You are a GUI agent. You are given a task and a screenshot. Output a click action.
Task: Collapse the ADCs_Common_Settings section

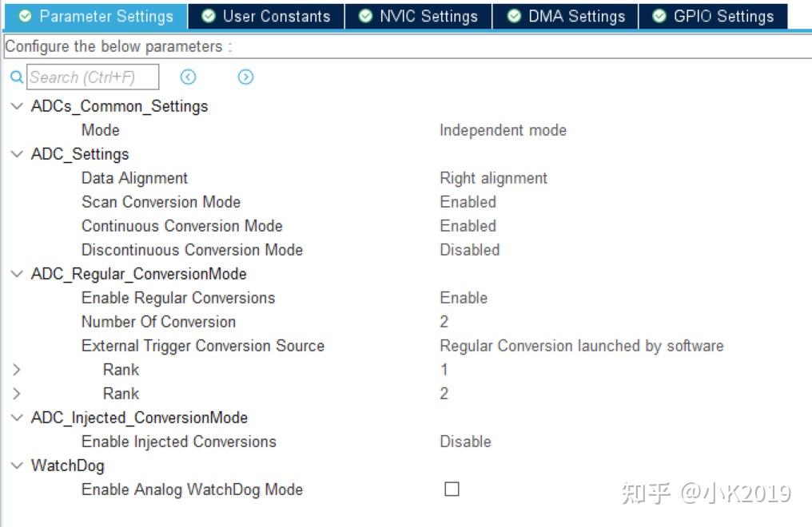[17, 105]
